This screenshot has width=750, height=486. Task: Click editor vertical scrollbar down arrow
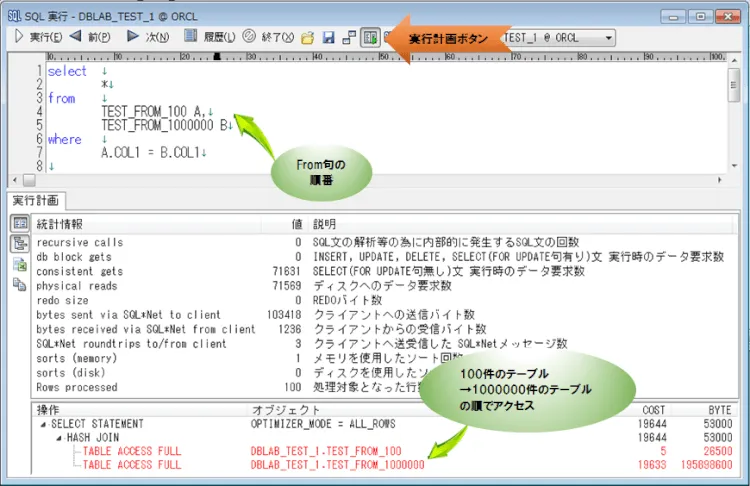point(734,166)
